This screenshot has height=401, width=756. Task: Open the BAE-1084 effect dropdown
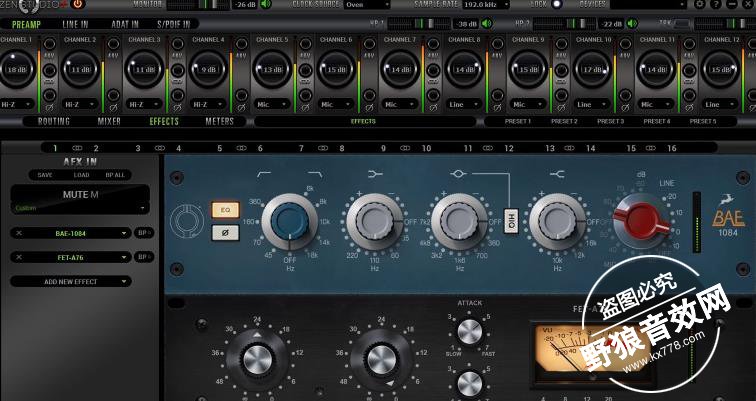[x=71, y=233]
